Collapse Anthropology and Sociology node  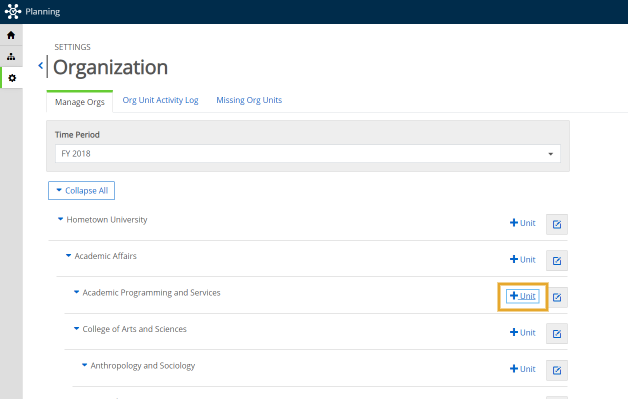[x=85, y=365]
